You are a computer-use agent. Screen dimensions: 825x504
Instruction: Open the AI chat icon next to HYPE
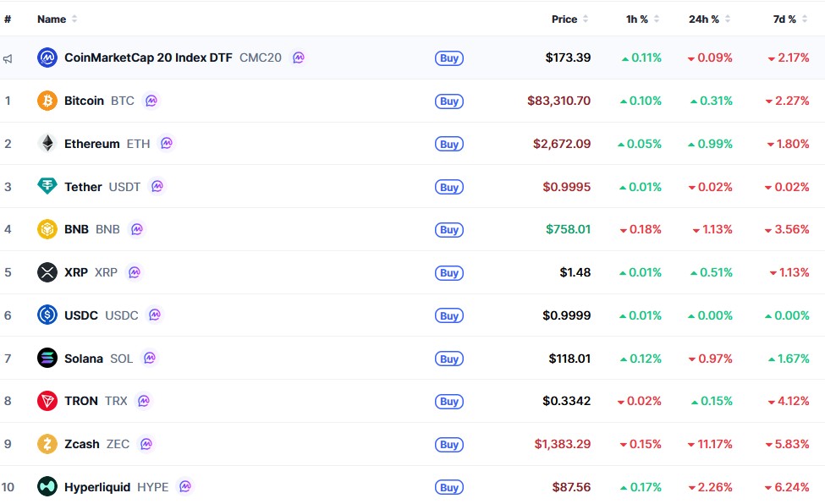pos(185,486)
